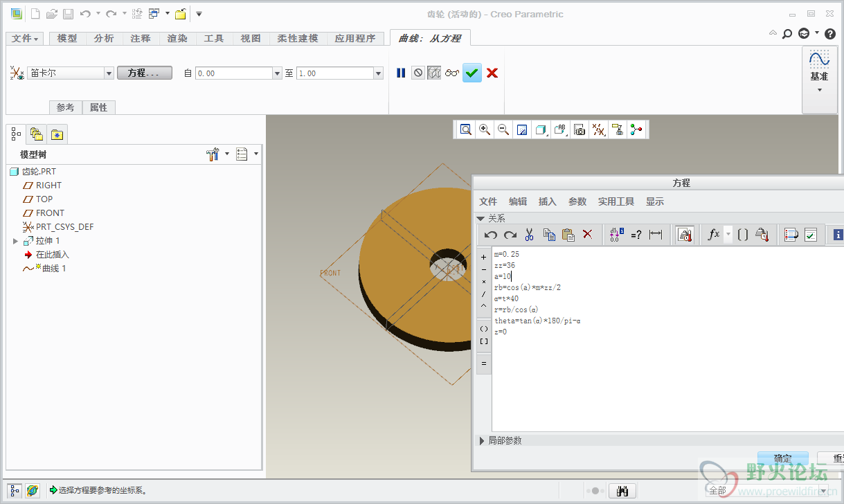Screen dimensions: 844x504
Task: Select the Folder Browser tab icon
Action: (37, 134)
